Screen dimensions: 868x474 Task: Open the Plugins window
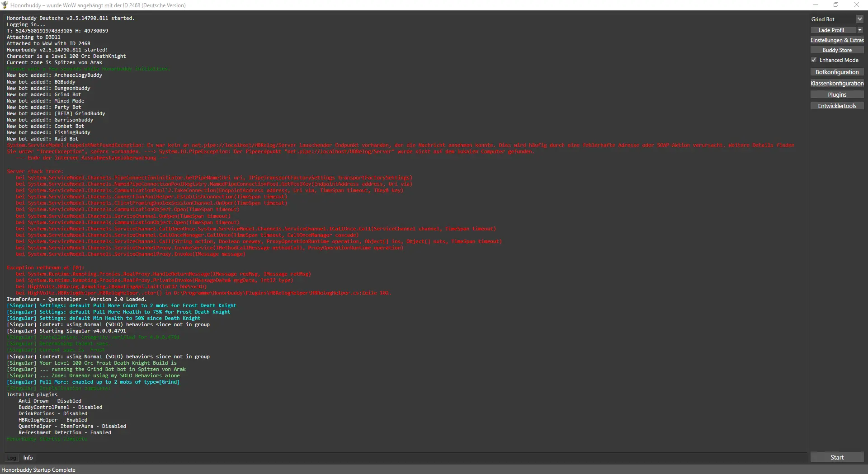point(837,94)
